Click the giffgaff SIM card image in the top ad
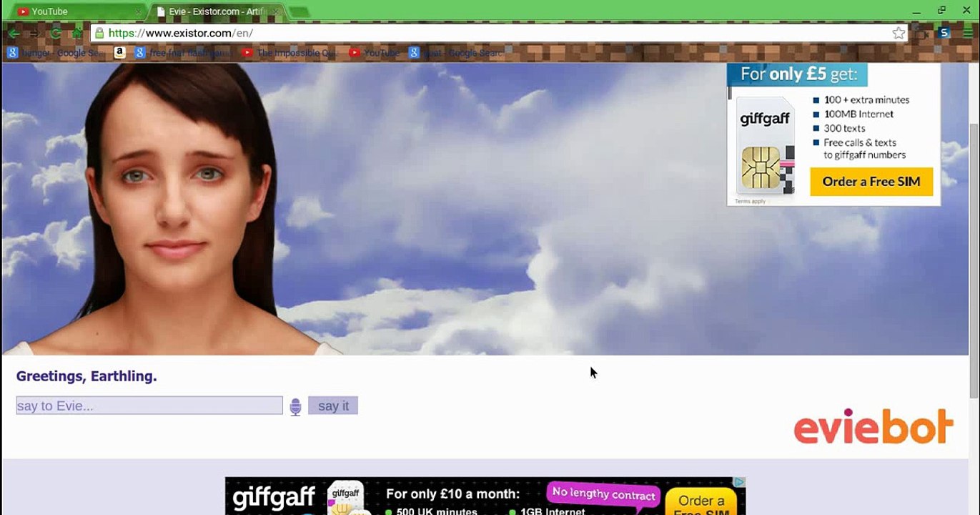 click(x=766, y=147)
